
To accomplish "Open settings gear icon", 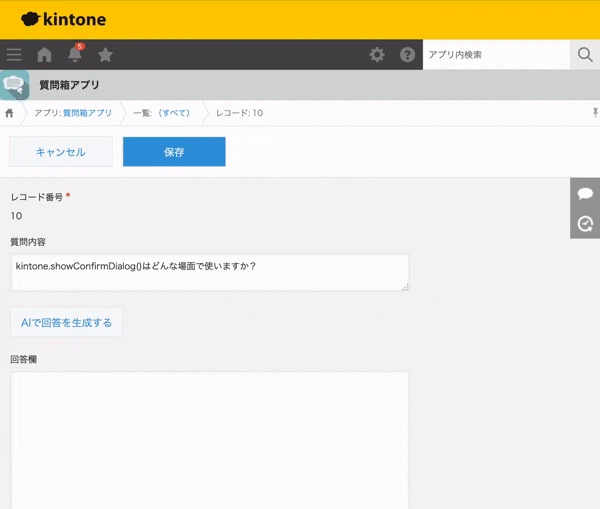I will point(377,55).
